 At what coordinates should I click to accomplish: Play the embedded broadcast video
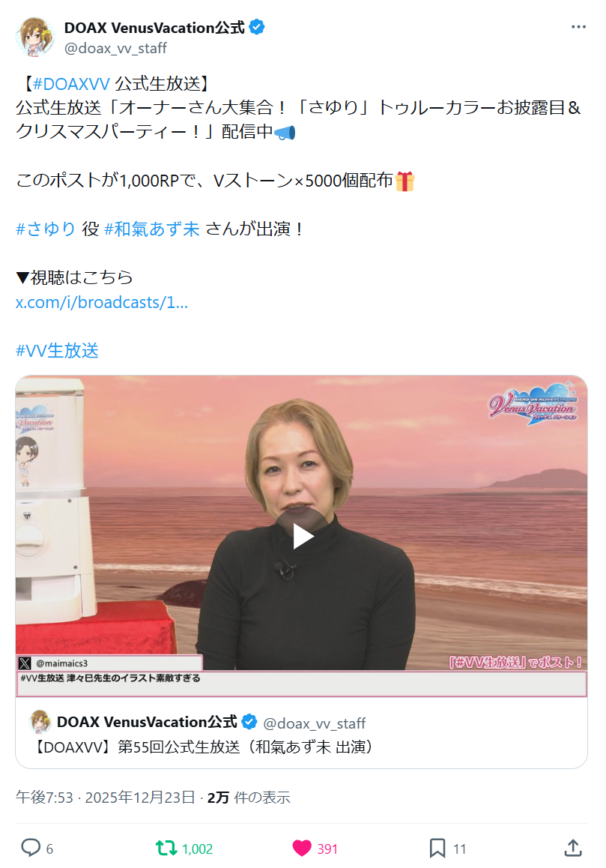click(x=302, y=536)
